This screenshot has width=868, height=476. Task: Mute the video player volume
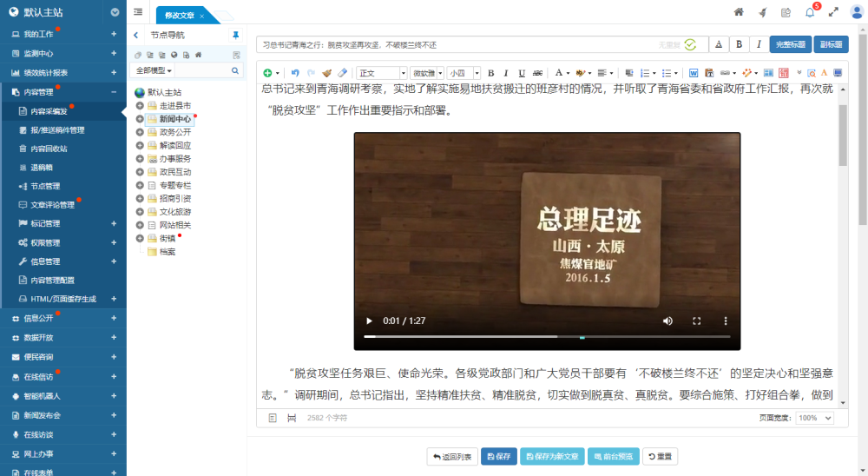click(x=667, y=321)
